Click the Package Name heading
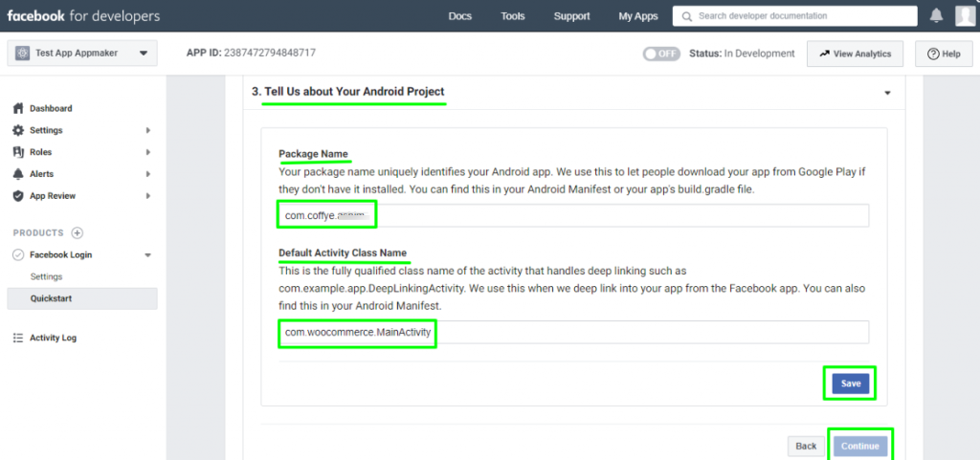 313,154
